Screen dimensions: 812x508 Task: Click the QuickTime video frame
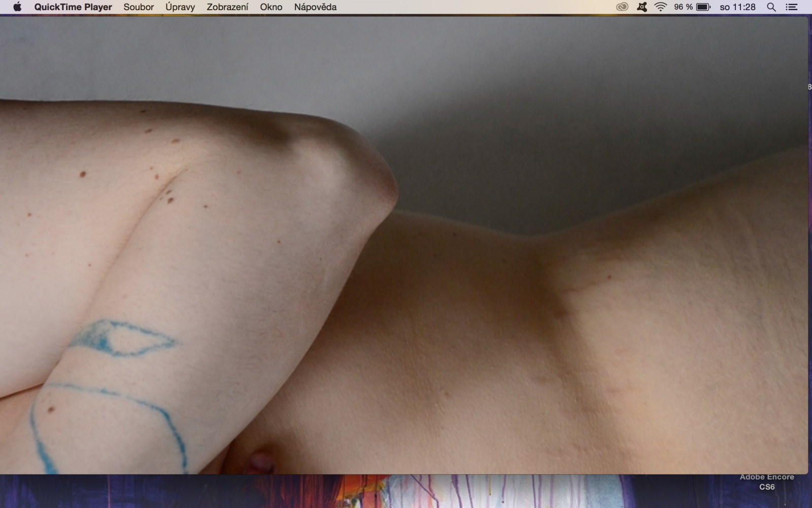click(404, 245)
